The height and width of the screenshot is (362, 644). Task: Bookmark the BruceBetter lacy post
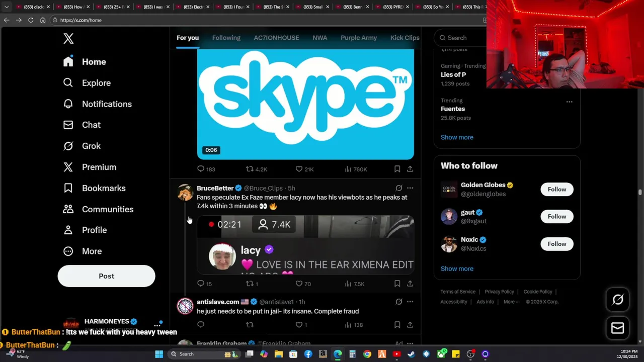[x=397, y=284]
